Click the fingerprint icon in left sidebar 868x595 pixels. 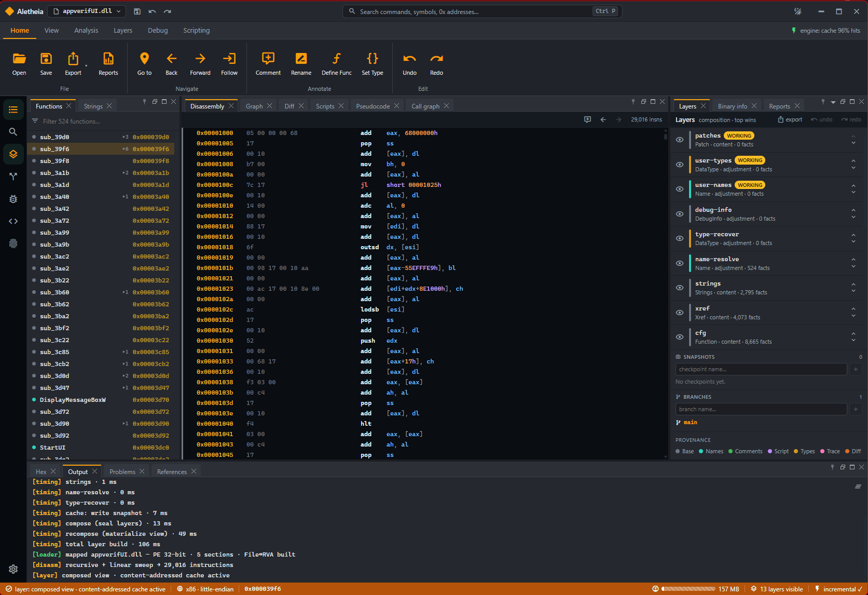pyautogui.click(x=13, y=244)
